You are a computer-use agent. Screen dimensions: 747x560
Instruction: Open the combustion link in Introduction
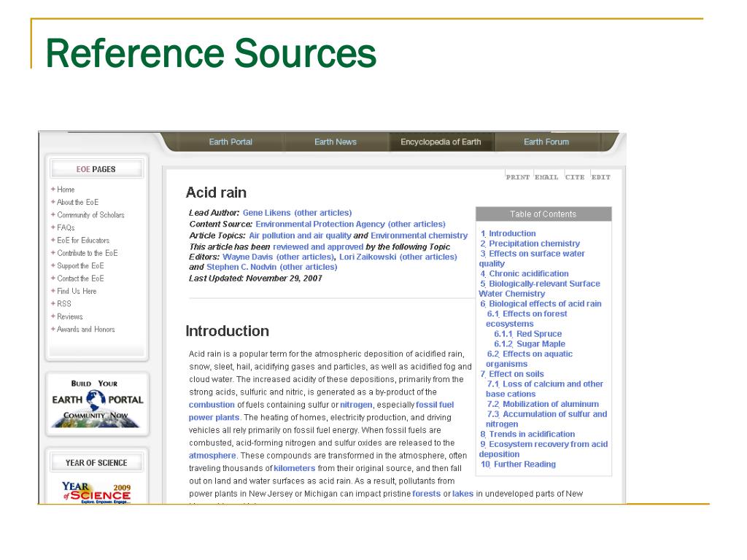pyautogui.click(x=212, y=405)
